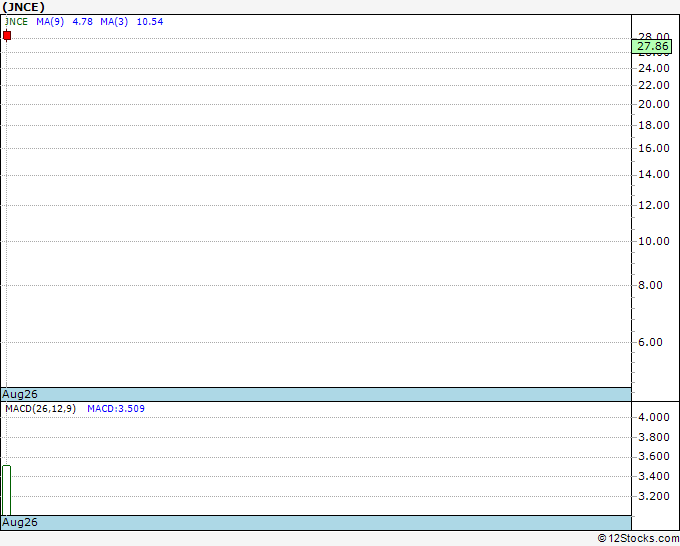This screenshot has height=546, width=680.
Task: Click the 24.00 price axis label
Action: [654, 68]
